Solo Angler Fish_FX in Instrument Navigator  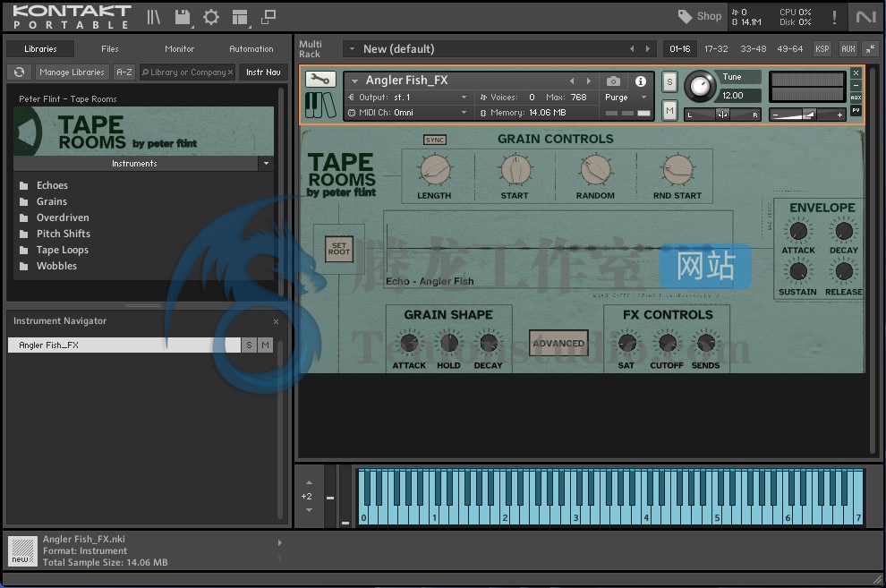tap(249, 345)
